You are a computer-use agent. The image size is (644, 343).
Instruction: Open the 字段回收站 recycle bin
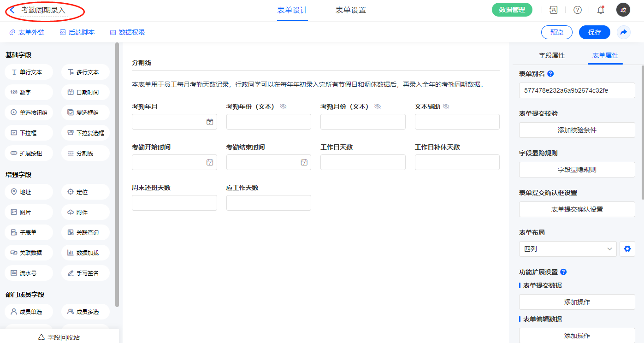click(59, 337)
